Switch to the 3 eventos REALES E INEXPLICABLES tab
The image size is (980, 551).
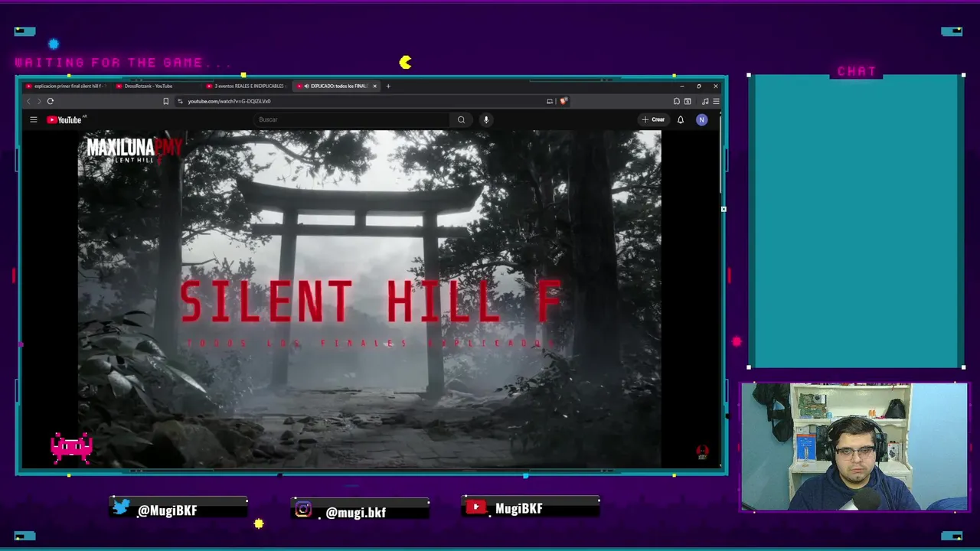(247, 86)
